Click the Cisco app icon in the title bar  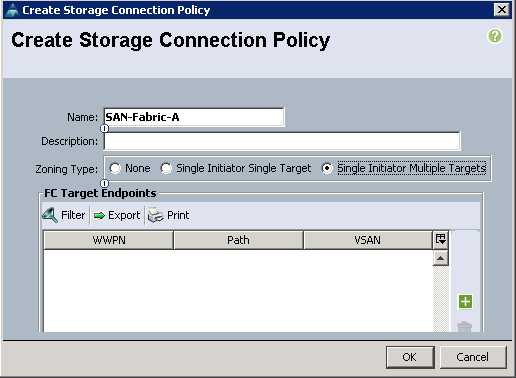[x=12, y=10]
